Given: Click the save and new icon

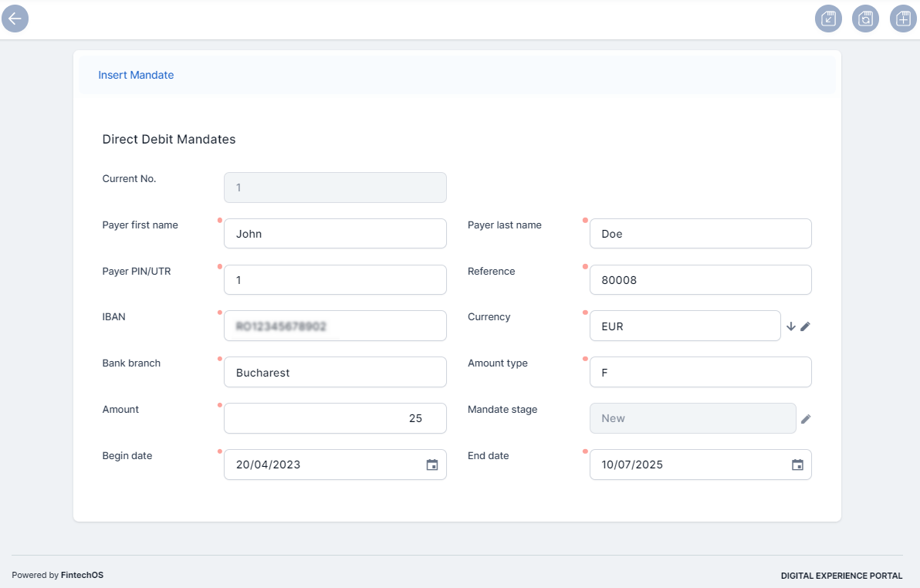Looking at the screenshot, I should (x=902, y=19).
